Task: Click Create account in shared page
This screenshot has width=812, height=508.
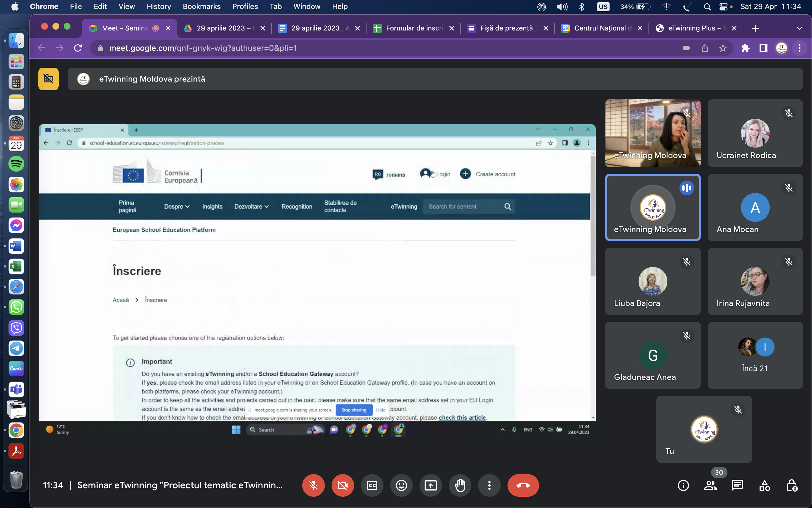Action: [x=487, y=174]
